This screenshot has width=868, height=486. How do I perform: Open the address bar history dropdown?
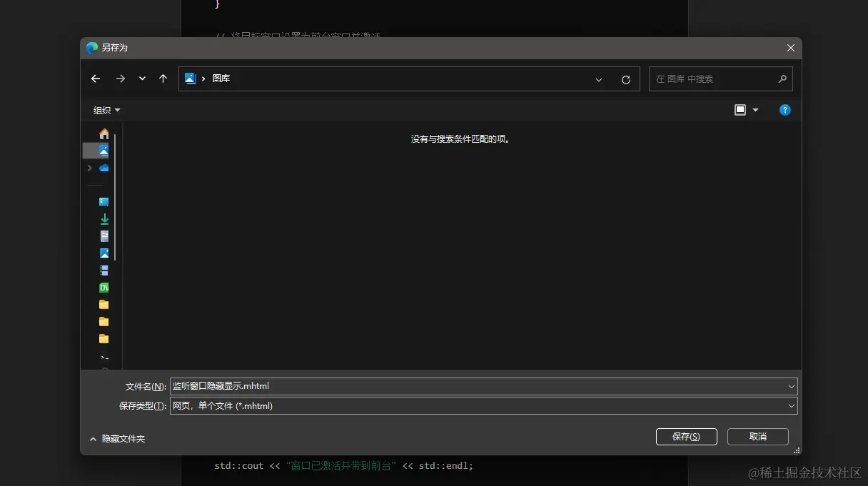click(599, 80)
